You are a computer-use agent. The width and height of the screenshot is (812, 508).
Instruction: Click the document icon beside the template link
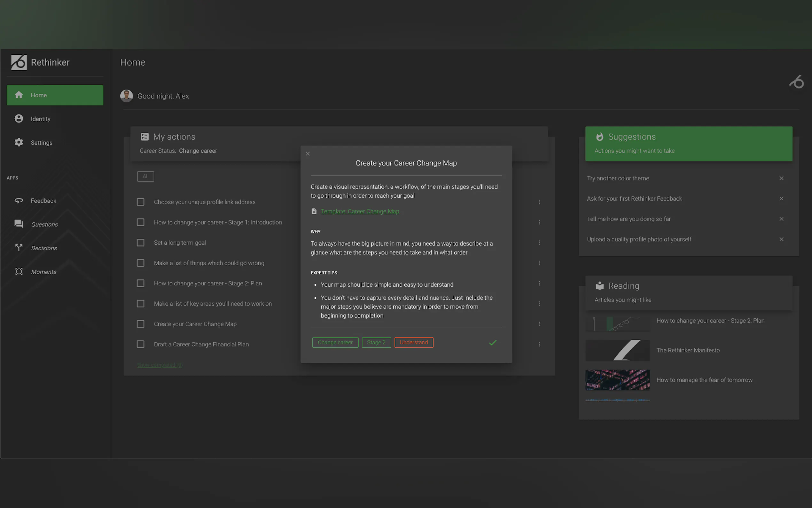[x=314, y=211]
